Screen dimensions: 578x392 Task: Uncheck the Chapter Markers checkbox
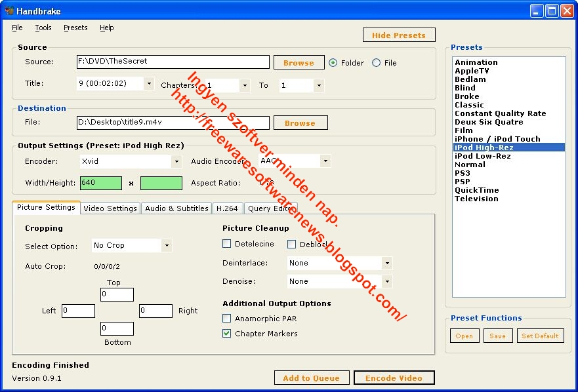point(227,334)
